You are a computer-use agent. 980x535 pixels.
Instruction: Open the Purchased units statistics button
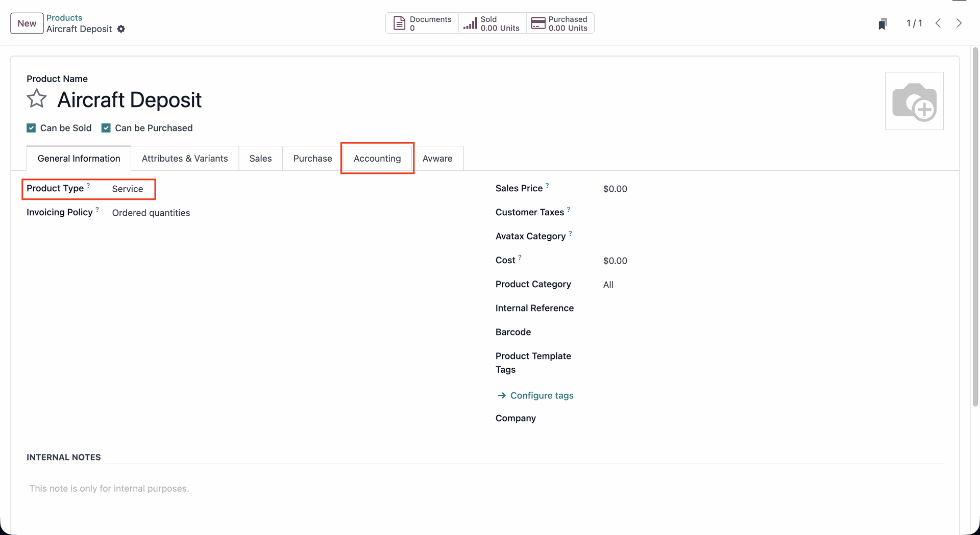(x=560, y=23)
